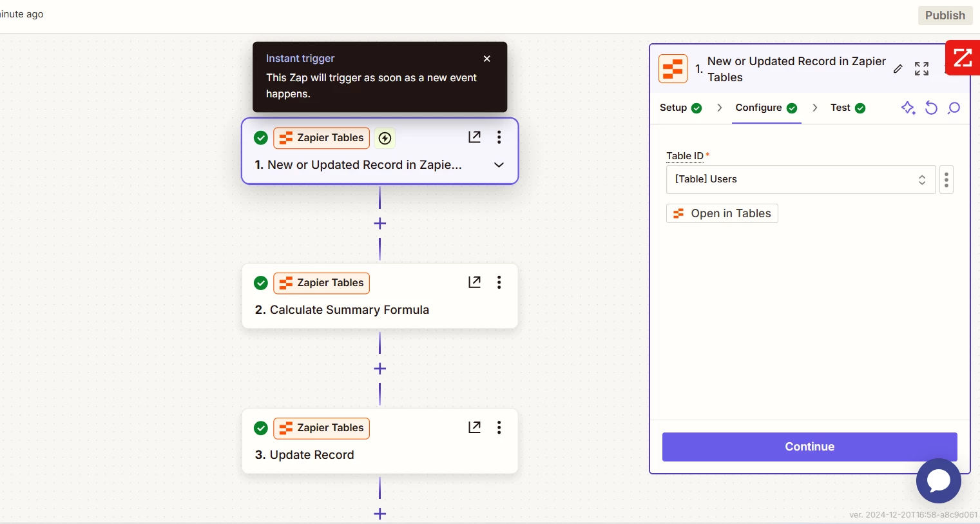The image size is (980, 524).
Task: Open step 1 in expanded view icon
Action: point(474,137)
